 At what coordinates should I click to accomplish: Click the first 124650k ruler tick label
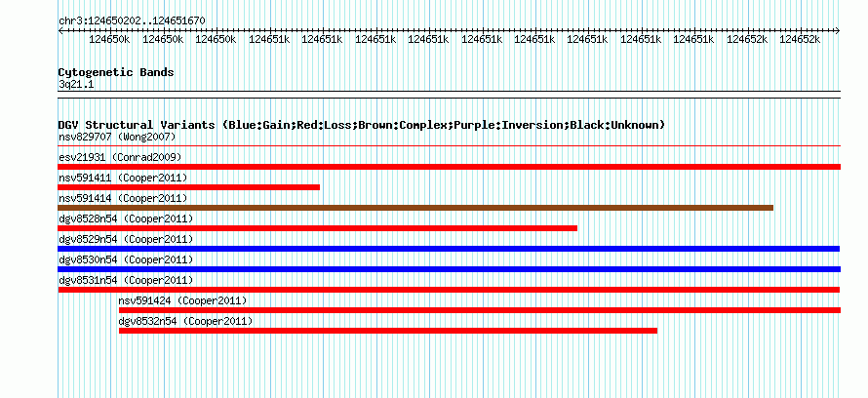(109, 40)
